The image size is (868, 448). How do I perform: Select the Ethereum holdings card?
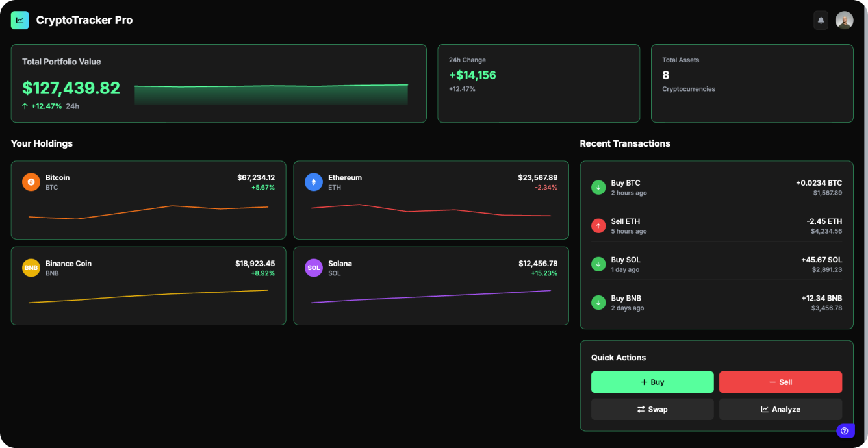point(431,200)
